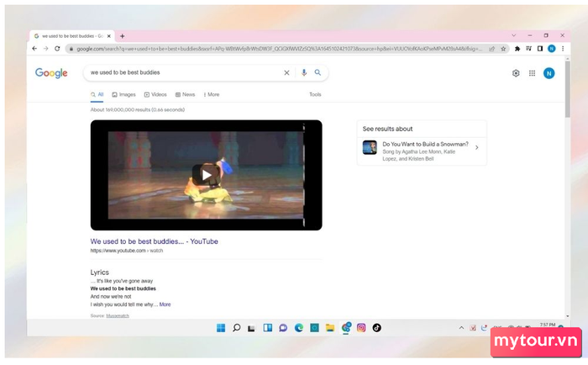Image resolution: width=588 pixels, height=365 pixels.
Task: Click the Chrome profile avatar in the toolbar
Action: tap(551, 49)
